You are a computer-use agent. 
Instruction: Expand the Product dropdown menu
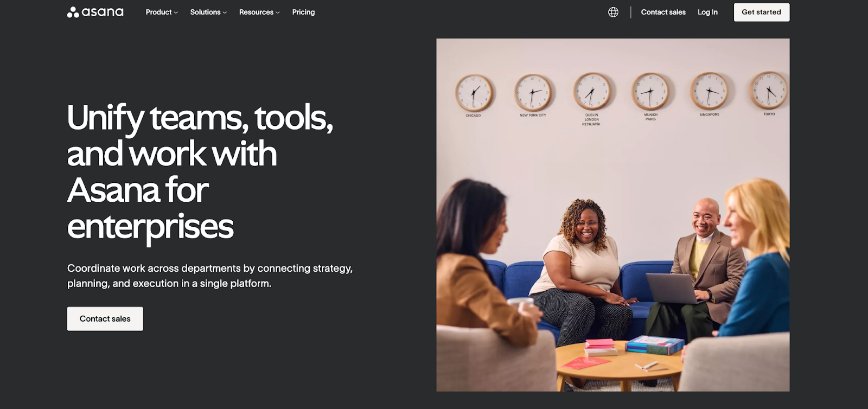162,12
